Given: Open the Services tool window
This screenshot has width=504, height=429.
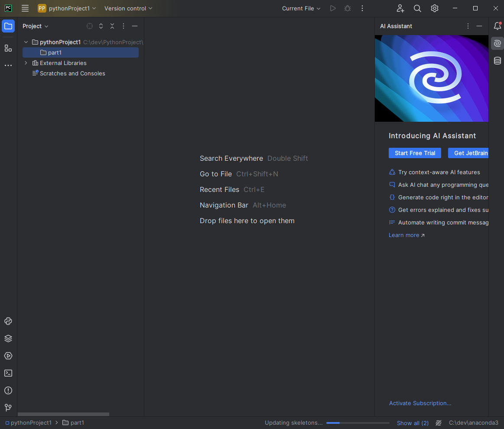Looking at the screenshot, I should (8, 356).
